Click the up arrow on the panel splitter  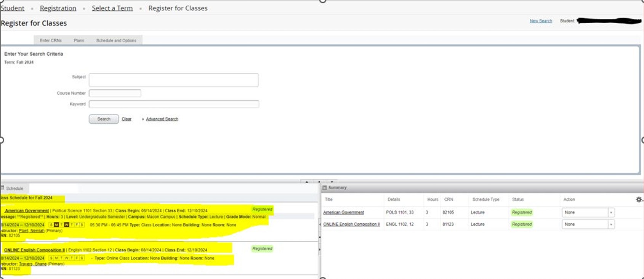click(307, 182)
